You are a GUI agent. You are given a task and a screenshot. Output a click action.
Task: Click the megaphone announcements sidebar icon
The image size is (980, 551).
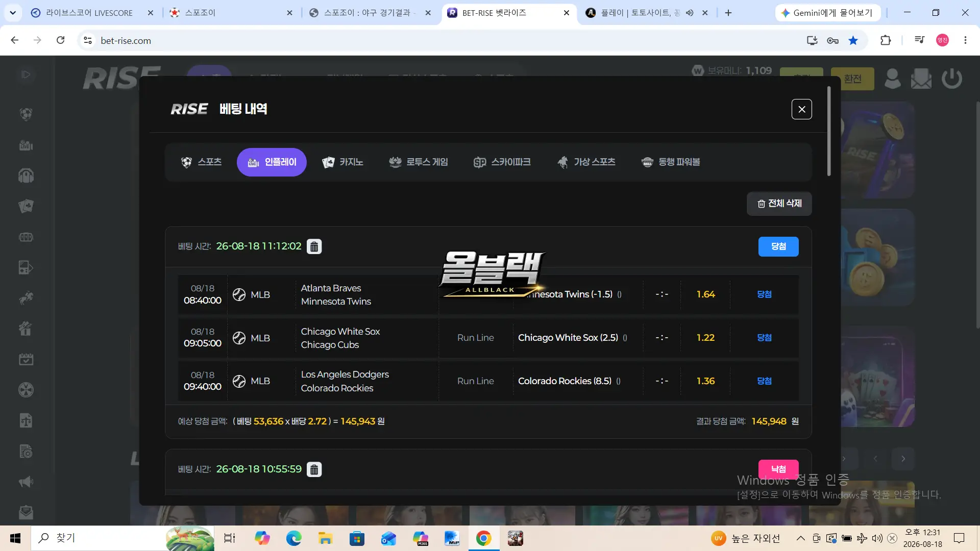tap(26, 482)
